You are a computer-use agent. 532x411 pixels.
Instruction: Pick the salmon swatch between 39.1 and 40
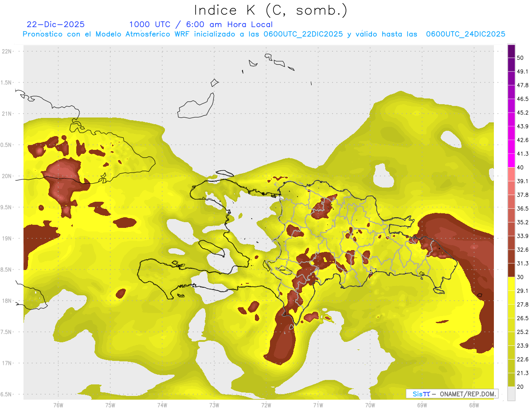511,174
